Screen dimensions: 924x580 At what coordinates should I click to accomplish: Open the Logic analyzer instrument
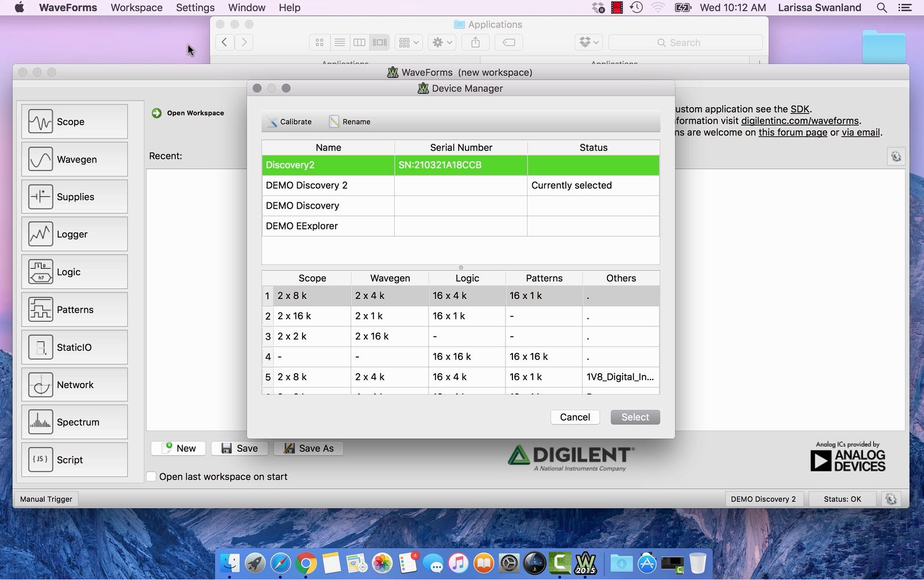pos(75,272)
